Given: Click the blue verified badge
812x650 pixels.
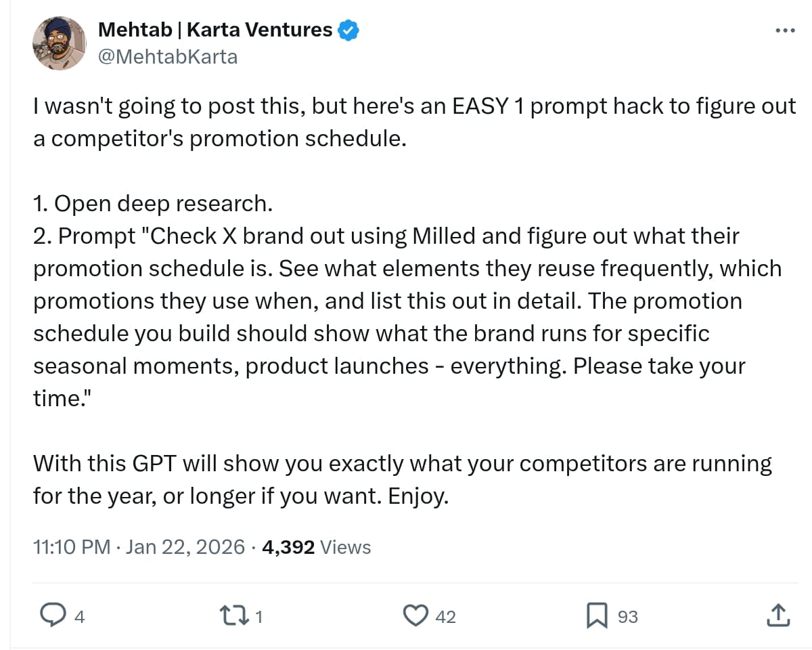Looking at the screenshot, I should click(347, 29).
